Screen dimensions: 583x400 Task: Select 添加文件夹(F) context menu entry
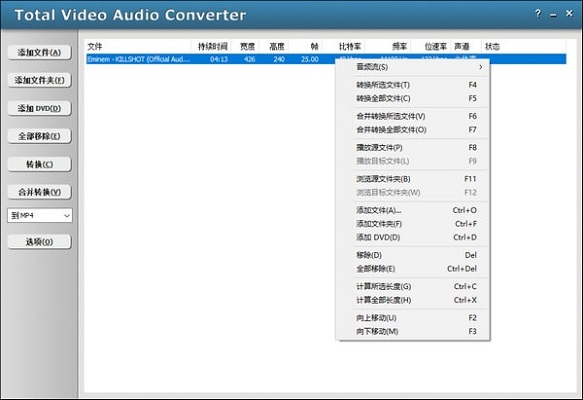point(413,224)
